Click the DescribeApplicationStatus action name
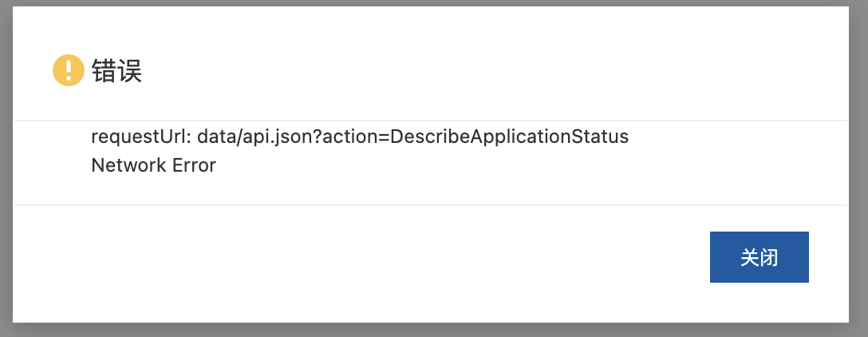868x337 pixels. point(509,137)
